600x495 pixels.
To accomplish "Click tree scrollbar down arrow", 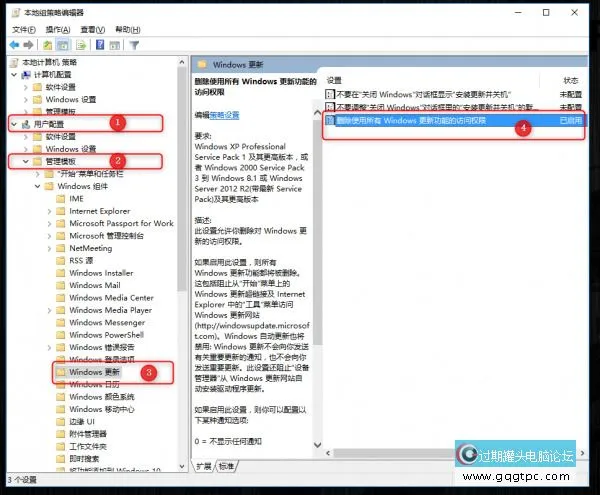I will (182, 466).
